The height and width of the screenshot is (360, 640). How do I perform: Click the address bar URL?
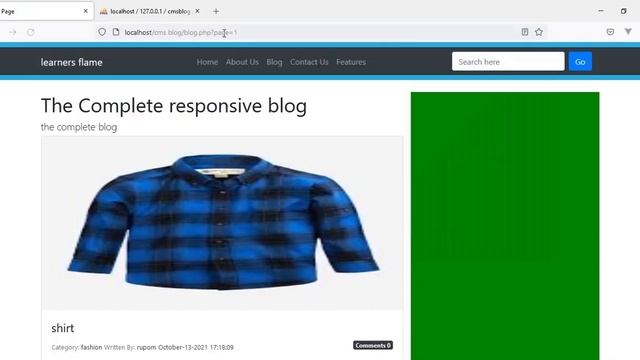181,32
